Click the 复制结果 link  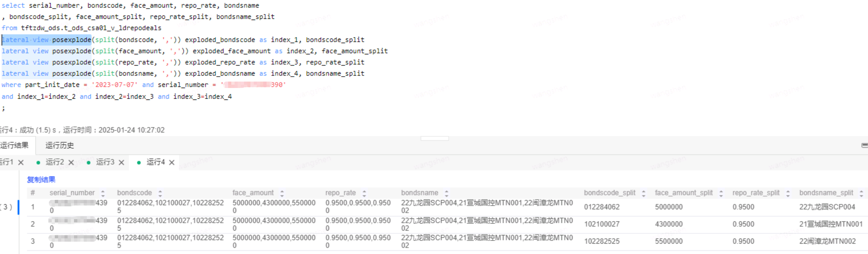click(41, 180)
